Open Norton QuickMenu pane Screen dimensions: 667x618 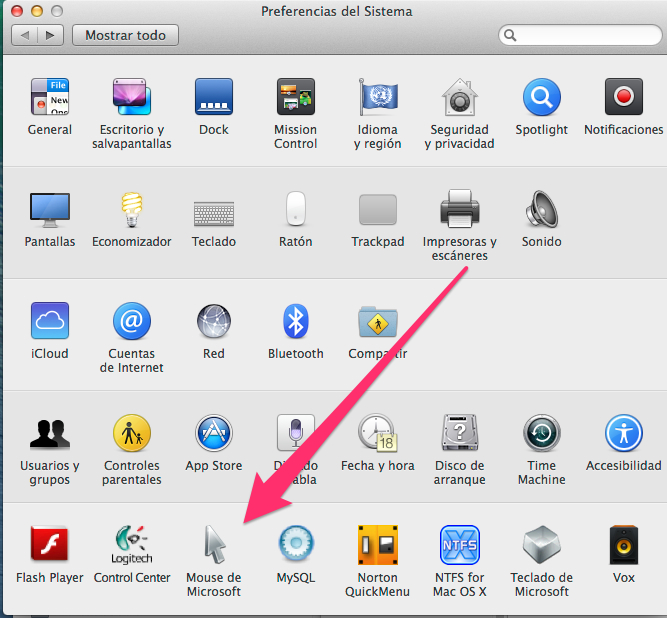(x=378, y=545)
